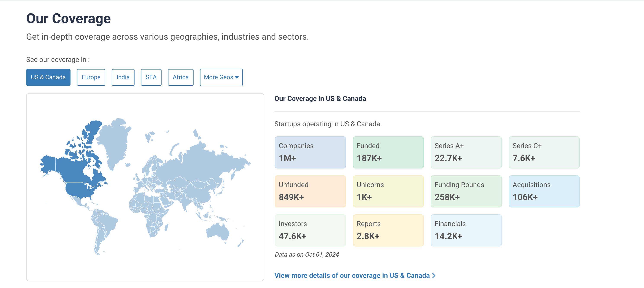Open the Acquisitions 106K+ card

544,191
